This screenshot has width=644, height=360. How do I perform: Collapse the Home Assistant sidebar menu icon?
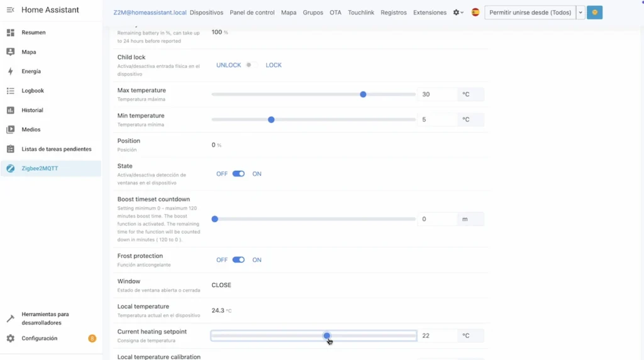point(10,10)
